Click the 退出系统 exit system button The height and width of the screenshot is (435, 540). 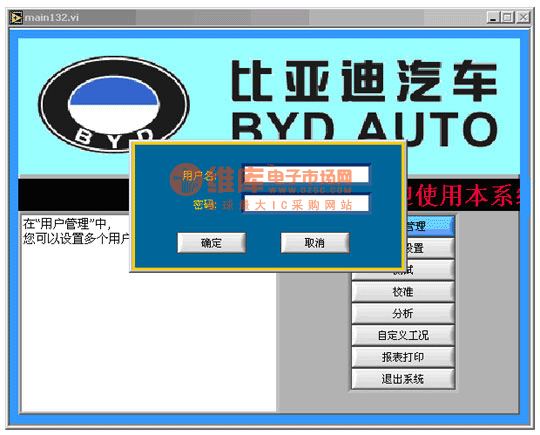(403, 379)
